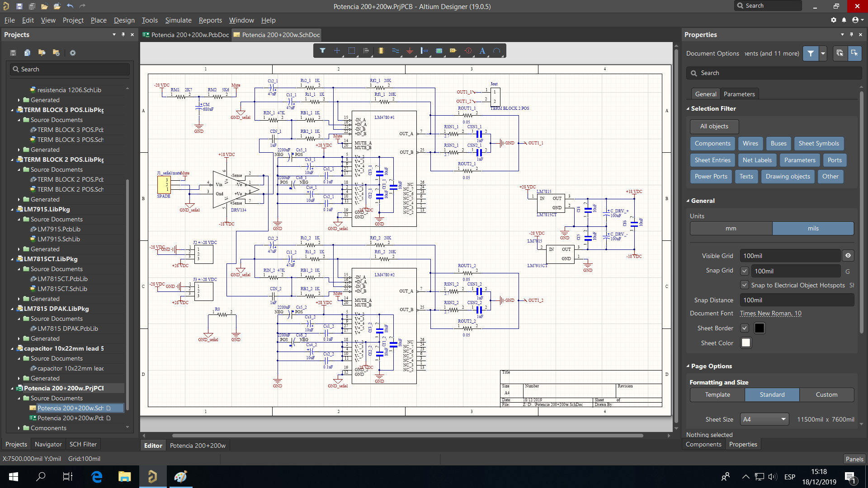This screenshot has width=868, height=488.
Task: Place a port with the D1 icon
Action: 453,51
